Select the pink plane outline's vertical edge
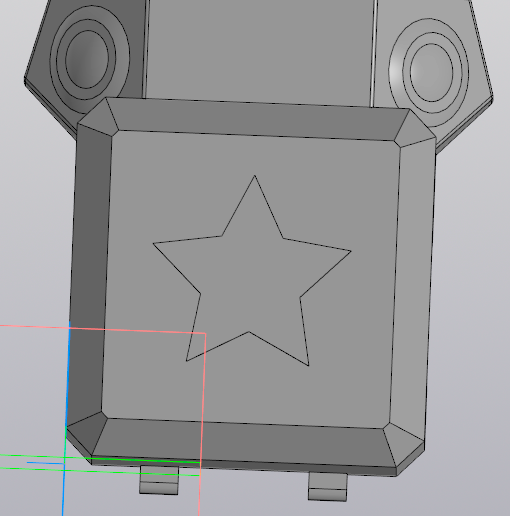Viewport: 510px width, 516px height. (x=202, y=423)
